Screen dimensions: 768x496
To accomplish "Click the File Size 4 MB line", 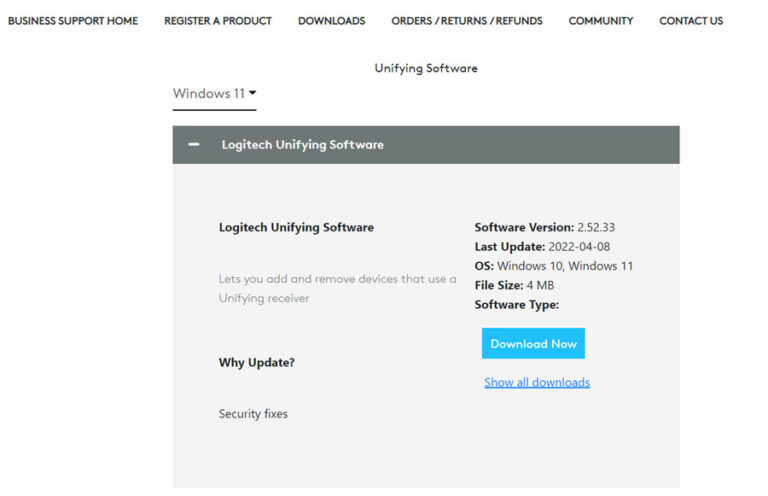I will (514, 285).
